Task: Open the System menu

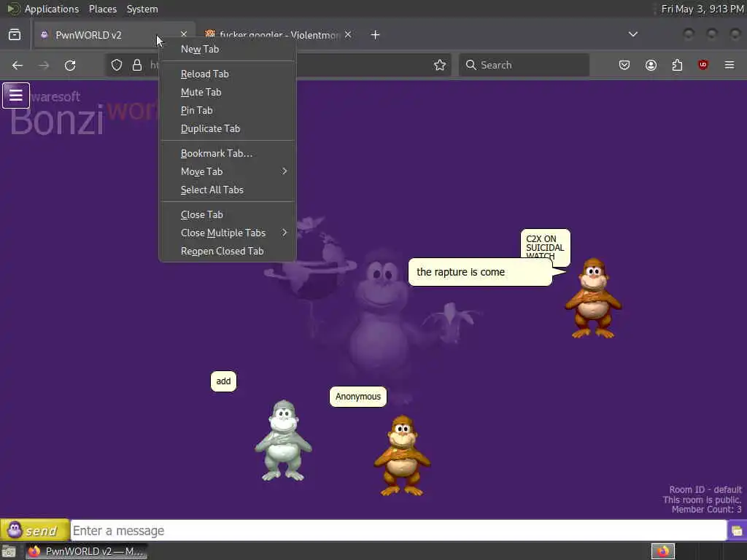Action: [142, 9]
